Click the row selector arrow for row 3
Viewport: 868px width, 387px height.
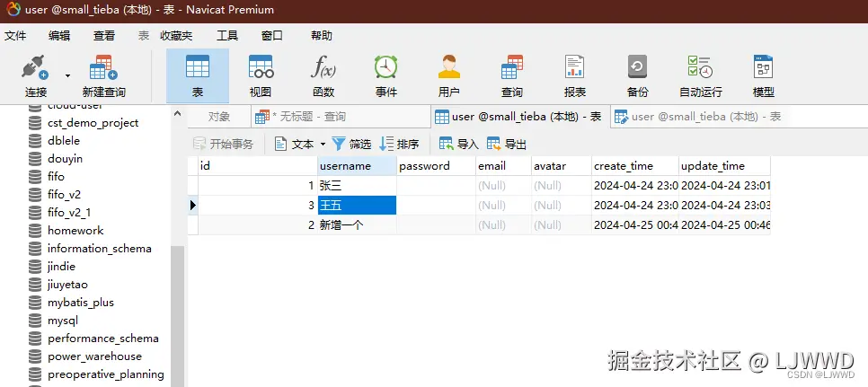point(192,205)
